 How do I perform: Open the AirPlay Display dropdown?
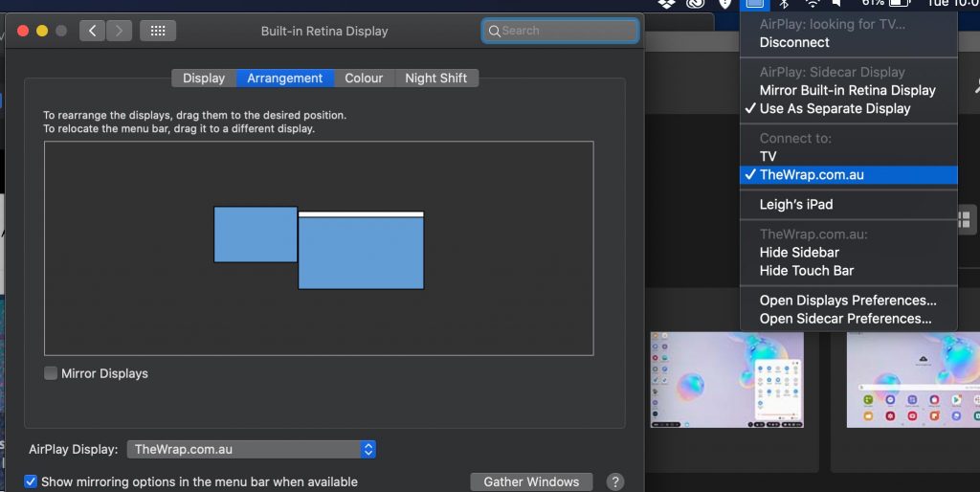(252, 449)
